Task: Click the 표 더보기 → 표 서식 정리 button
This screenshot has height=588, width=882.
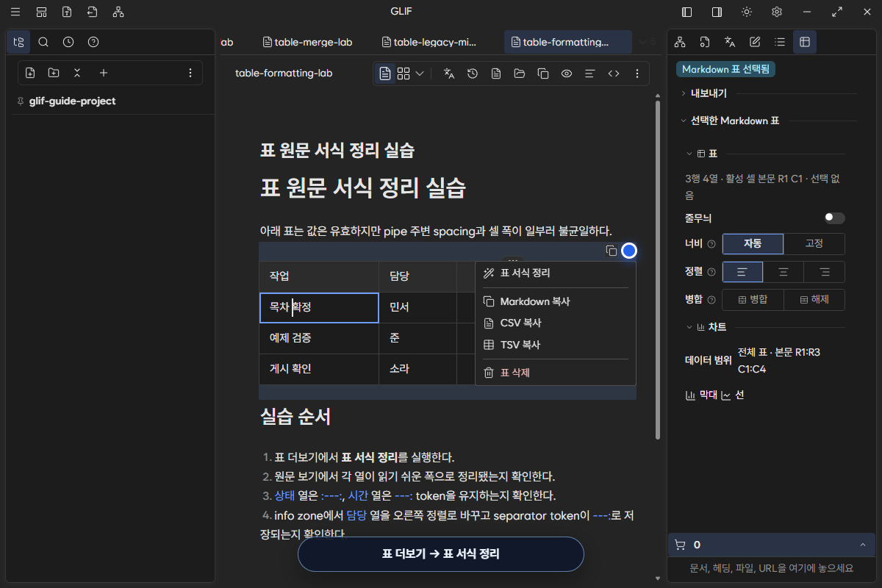Action: [441, 554]
